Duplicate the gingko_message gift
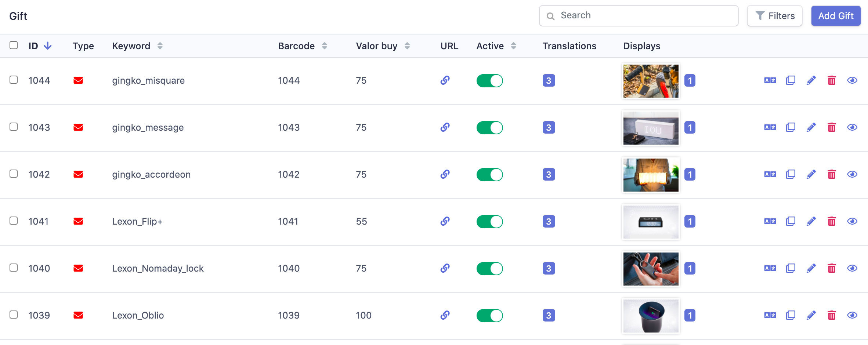The image size is (868, 345). tap(791, 127)
